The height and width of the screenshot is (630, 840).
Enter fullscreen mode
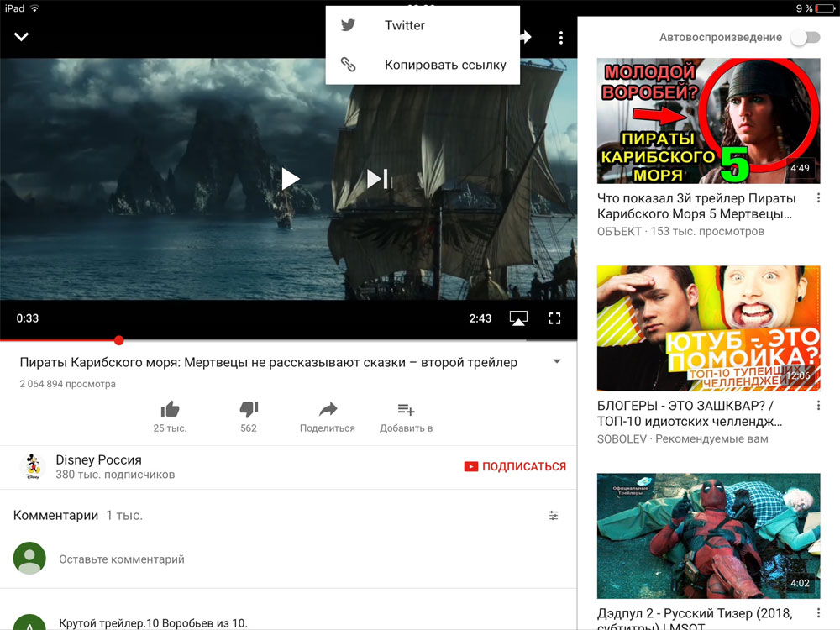click(x=554, y=318)
